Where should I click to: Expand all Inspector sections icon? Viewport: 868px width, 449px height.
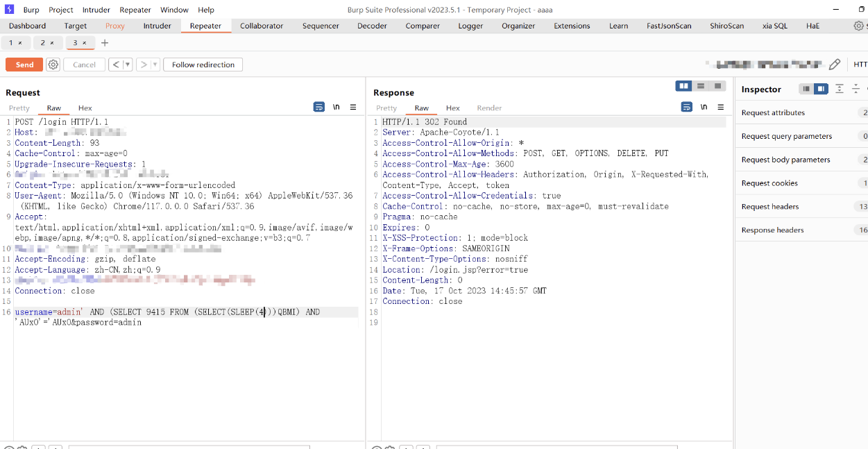click(840, 89)
